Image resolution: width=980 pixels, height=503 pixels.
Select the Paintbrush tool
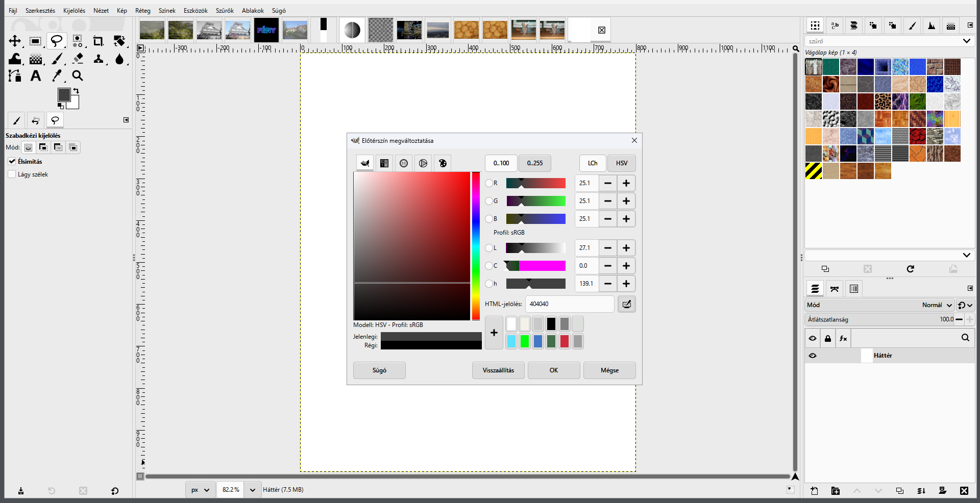[x=57, y=59]
